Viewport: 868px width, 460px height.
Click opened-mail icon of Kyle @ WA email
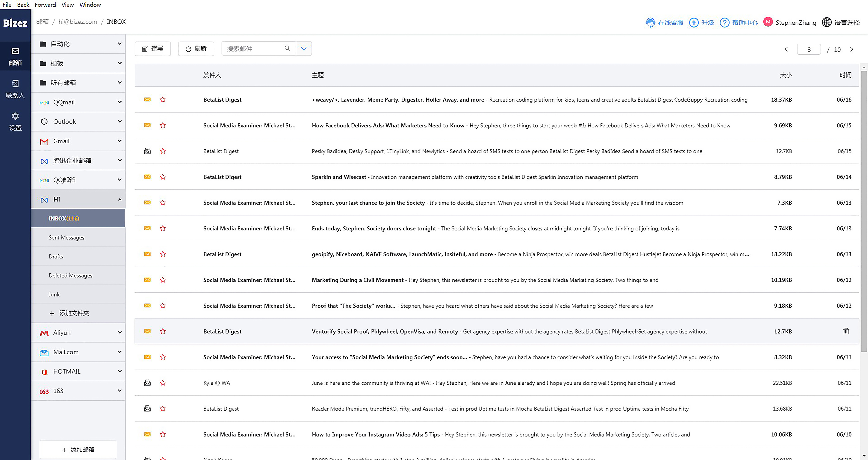point(147,383)
